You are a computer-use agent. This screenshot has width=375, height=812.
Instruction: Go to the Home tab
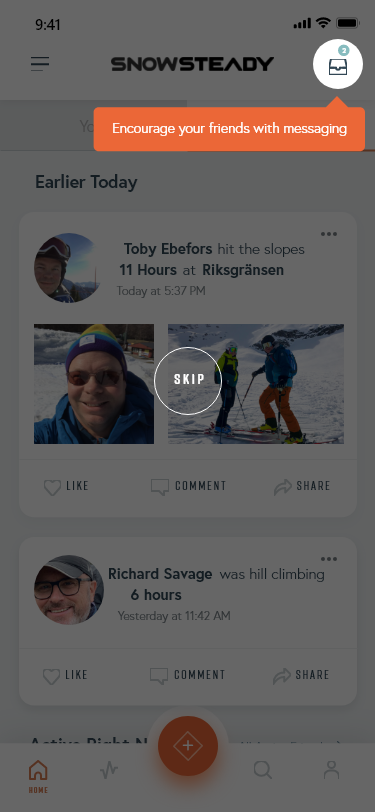point(38,776)
